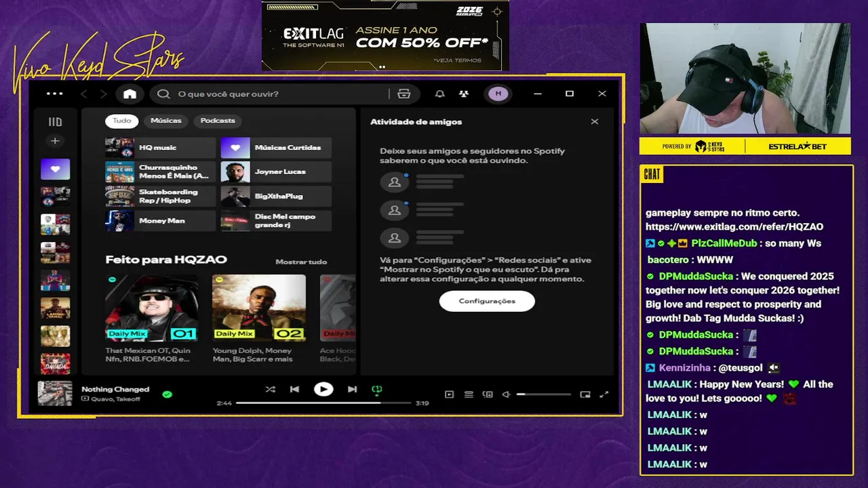Open the first playlist cover in the sidebar

[55, 197]
